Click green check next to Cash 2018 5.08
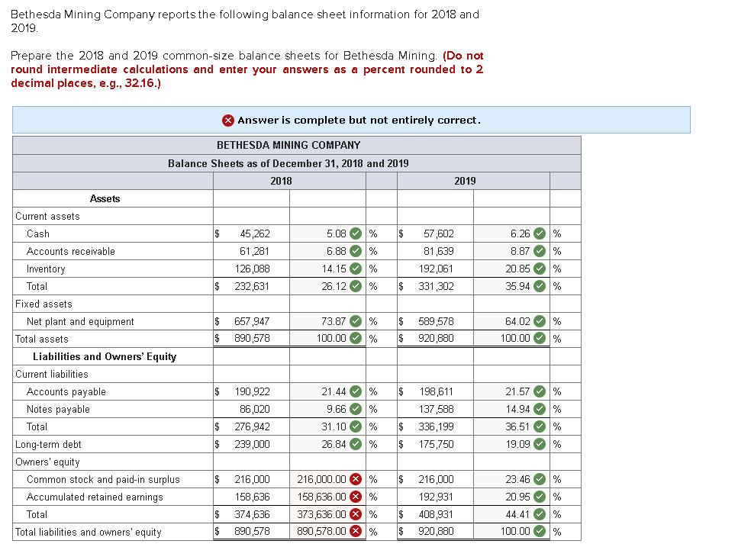Viewport: 751px width, 560px height. click(x=356, y=233)
